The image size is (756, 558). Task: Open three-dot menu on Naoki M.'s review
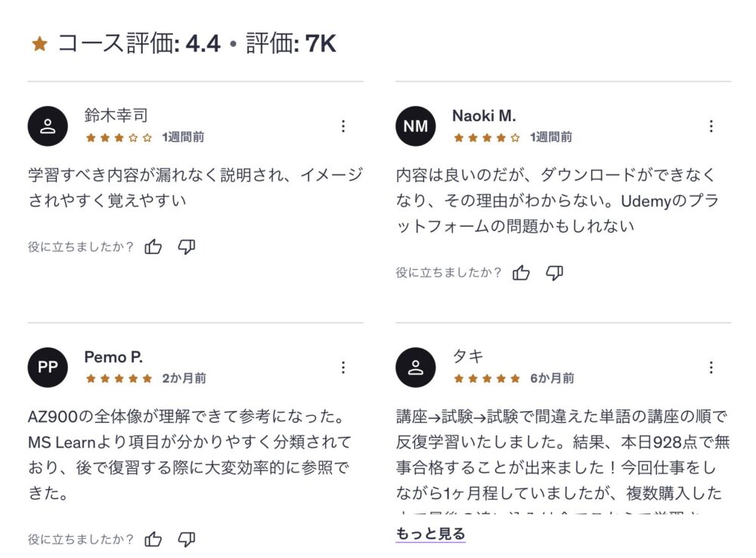point(711,126)
